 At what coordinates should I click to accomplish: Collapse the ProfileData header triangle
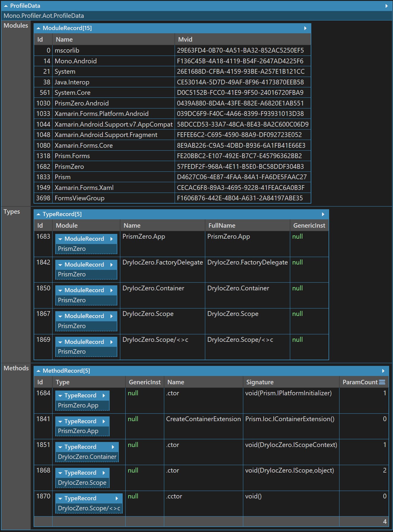pos(6,6)
